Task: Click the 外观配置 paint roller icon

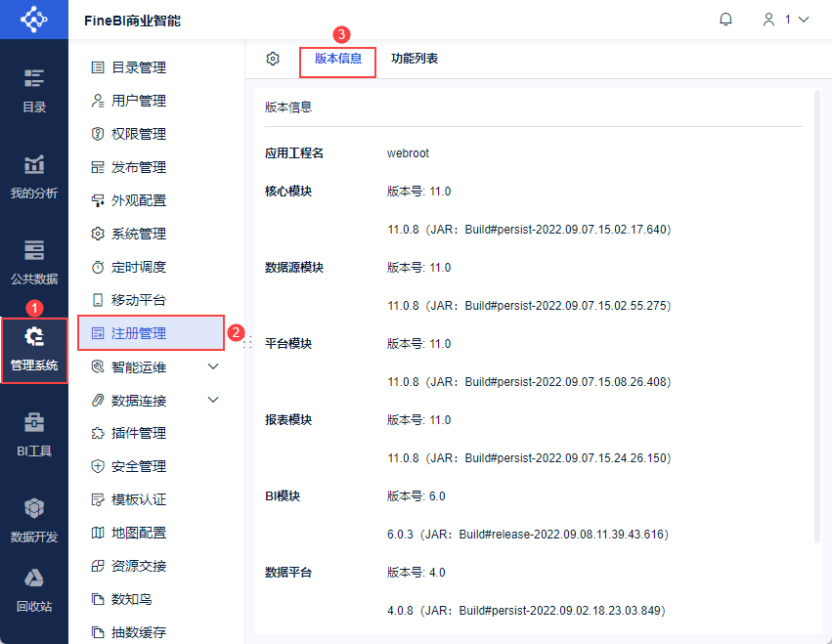Action: tap(98, 200)
